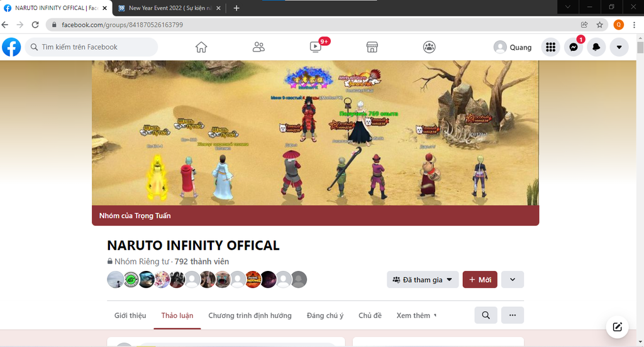This screenshot has width=644, height=347.
Task: Close the New Year Event 2022 tab
Action: point(218,8)
